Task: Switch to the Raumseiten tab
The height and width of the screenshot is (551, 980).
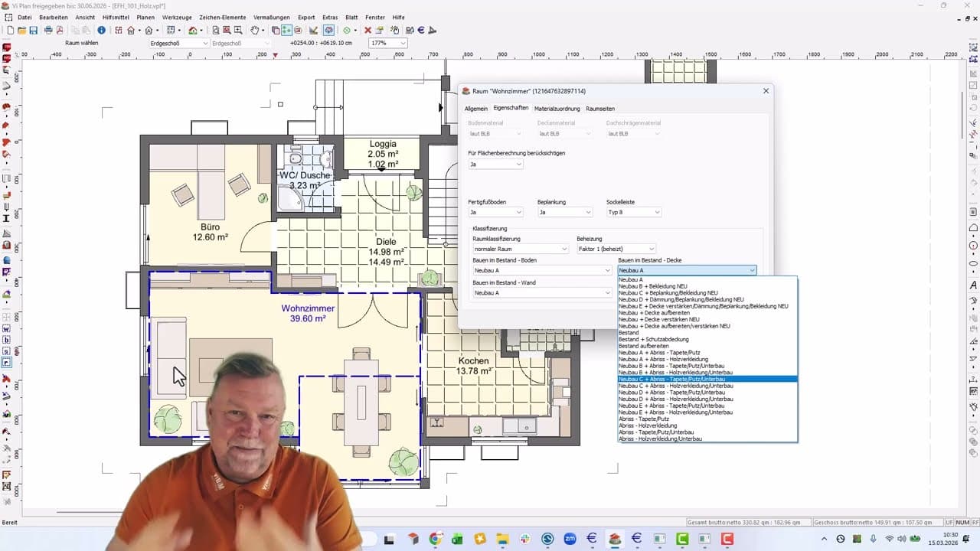Action: pos(599,109)
